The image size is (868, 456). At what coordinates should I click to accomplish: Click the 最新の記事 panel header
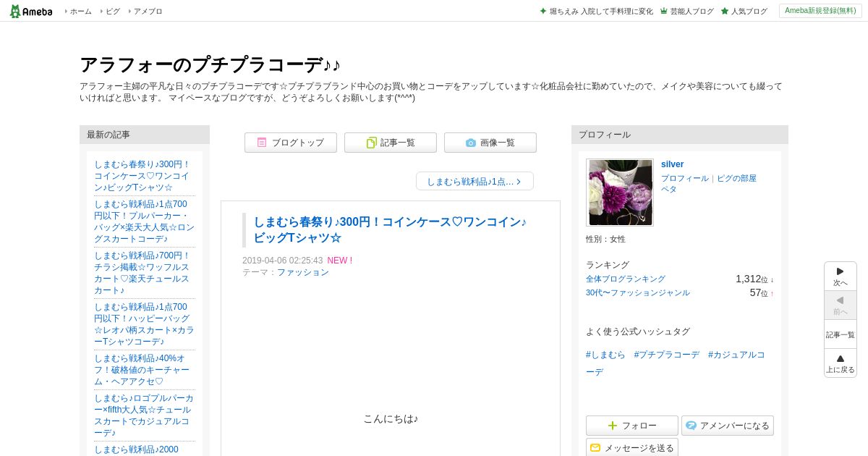tap(145, 135)
